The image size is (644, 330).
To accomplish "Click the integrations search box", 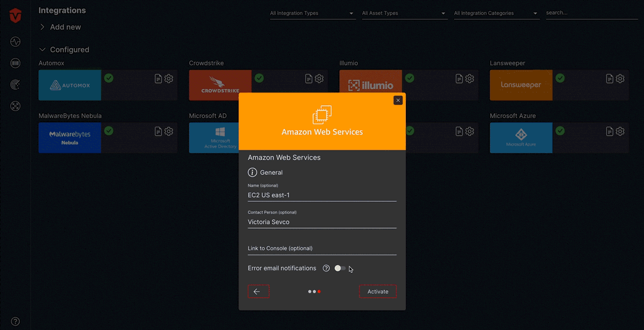I will coord(591,13).
